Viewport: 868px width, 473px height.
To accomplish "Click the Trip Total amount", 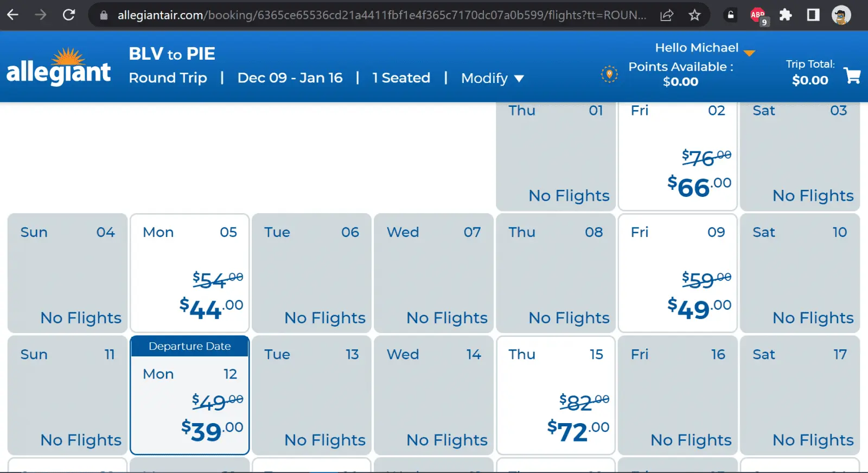I will click(x=810, y=80).
